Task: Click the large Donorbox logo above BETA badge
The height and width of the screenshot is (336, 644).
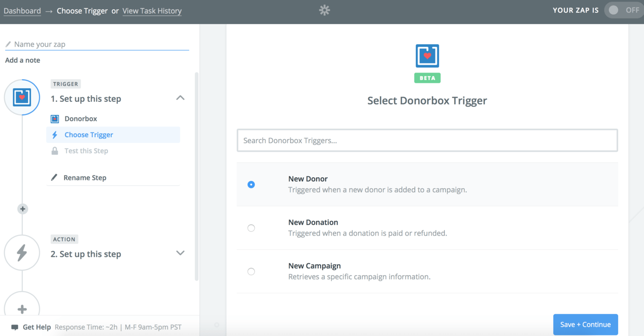Action: 427,56
